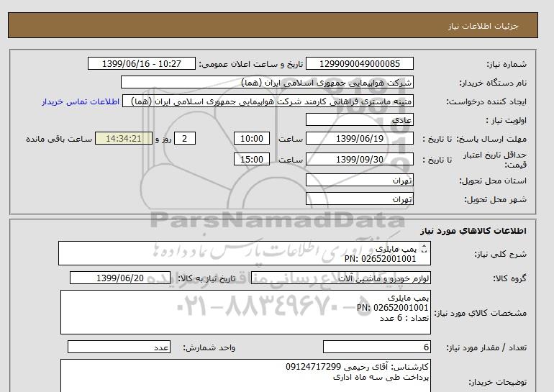Screen dimensions: 554x392
Task: Click the need date field 1399/06/20
Action: point(119,278)
